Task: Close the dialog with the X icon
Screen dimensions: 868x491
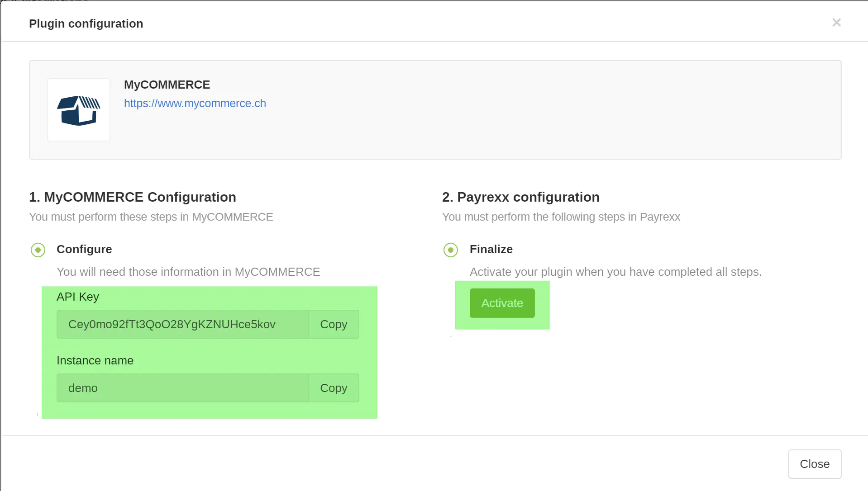Action: tap(836, 23)
